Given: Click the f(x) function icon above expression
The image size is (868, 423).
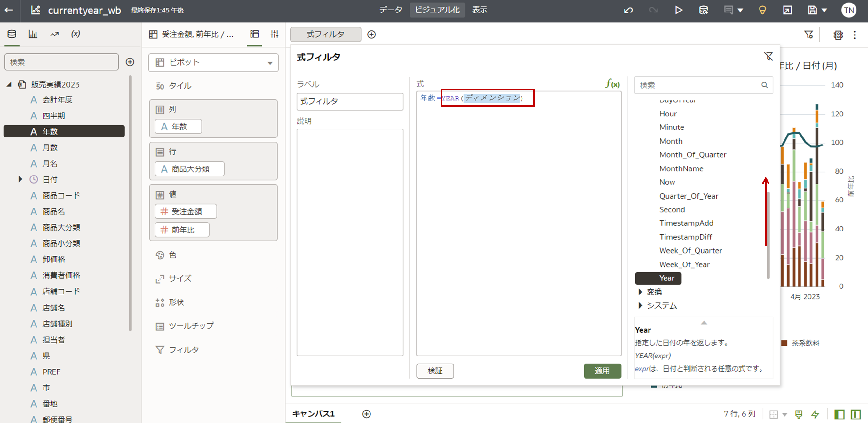Looking at the screenshot, I should pyautogui.click(x=612, y=83).
